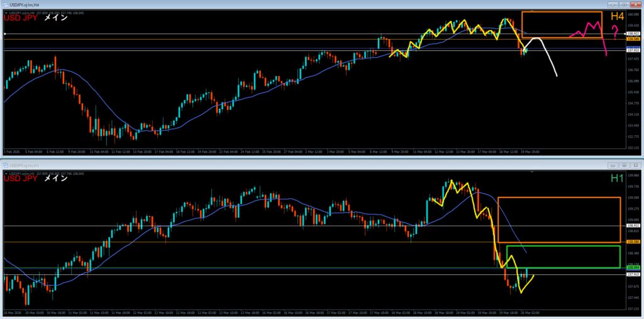
Task: Close the H1 chart window
Action: pos(635,164)
